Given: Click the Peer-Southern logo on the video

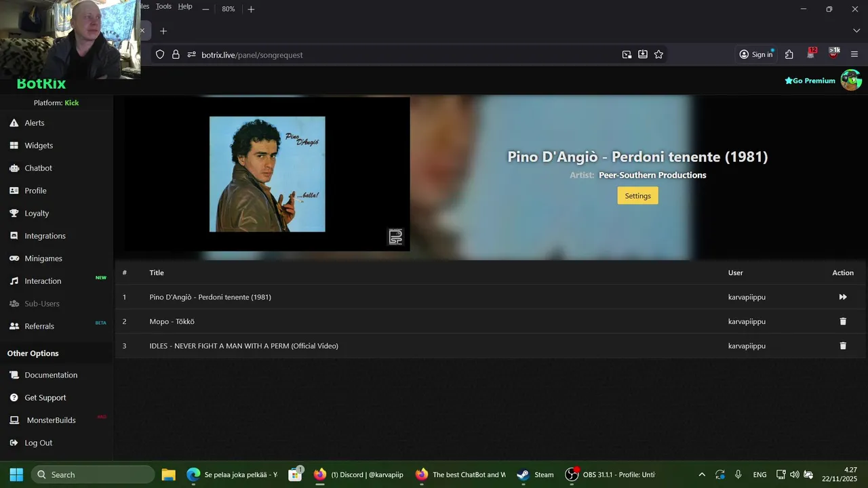Looking at the screenshot, I should click(395, 237).
